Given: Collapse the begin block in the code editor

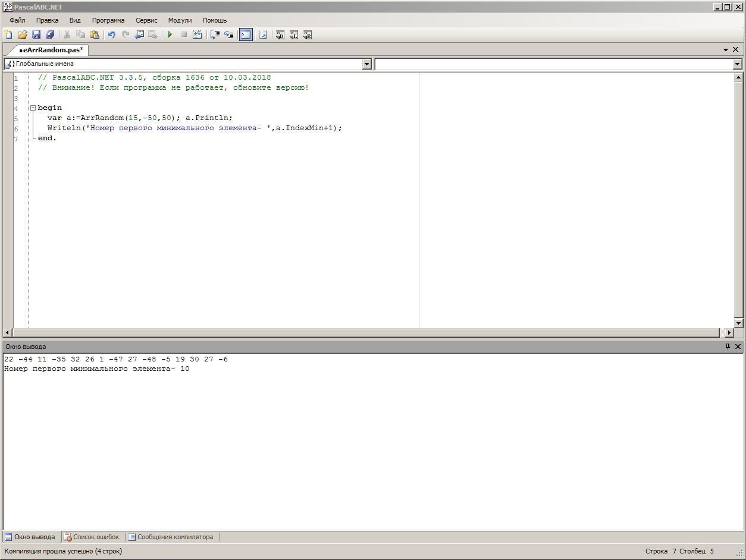Looking at the screenshot, I should [x=33, y=108].
